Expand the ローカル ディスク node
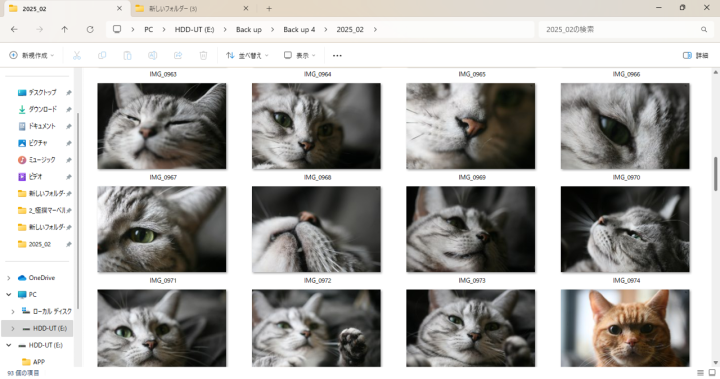Viewport: 720px width, 379px height. point(13,311)
